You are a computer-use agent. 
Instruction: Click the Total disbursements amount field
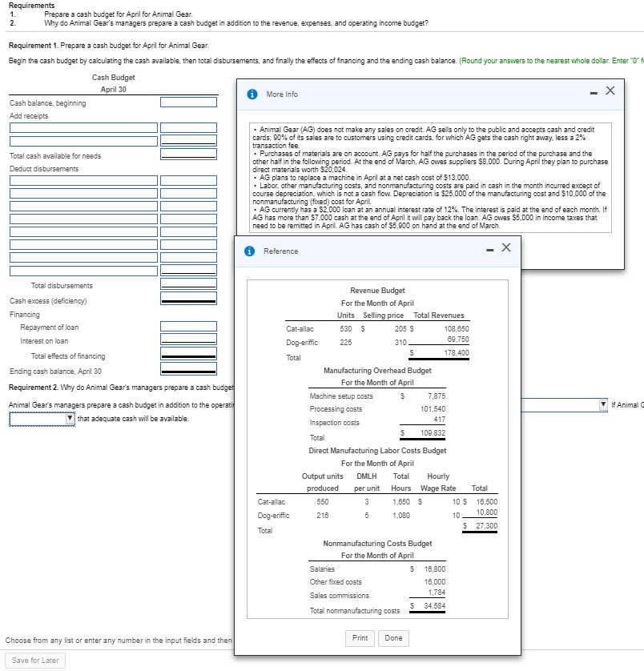[x=189, y=285]
